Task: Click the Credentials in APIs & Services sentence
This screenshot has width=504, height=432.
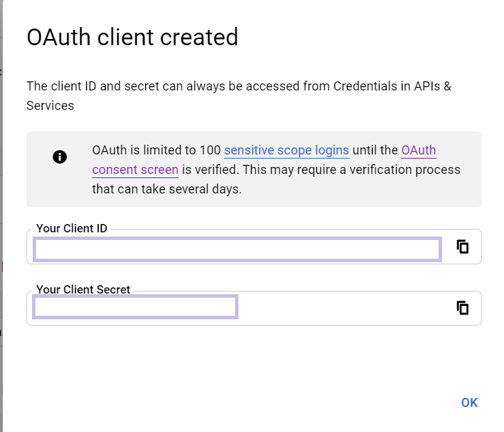Action: (239, 96)
